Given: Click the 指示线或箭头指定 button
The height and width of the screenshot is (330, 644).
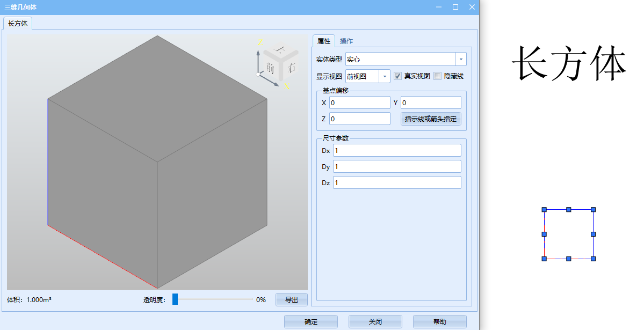Looking at the screenshot, I should point(430,119).
